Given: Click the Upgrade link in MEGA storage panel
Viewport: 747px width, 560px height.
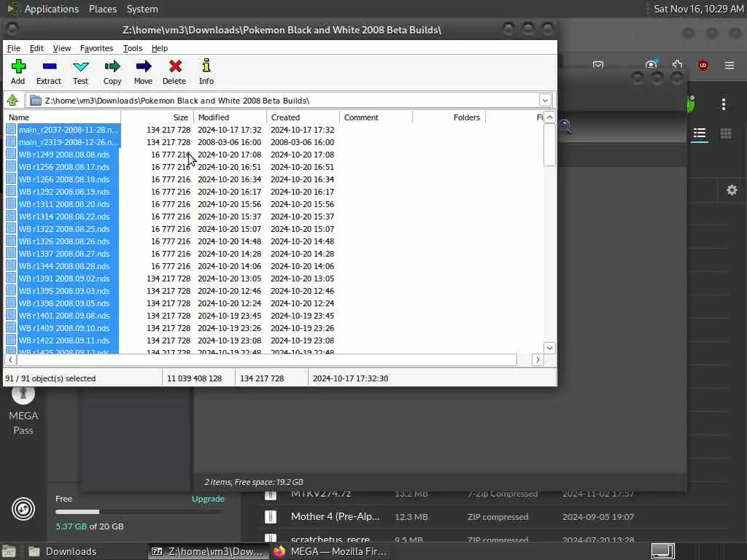Looking at the screenshot, I should coord(208,499).
